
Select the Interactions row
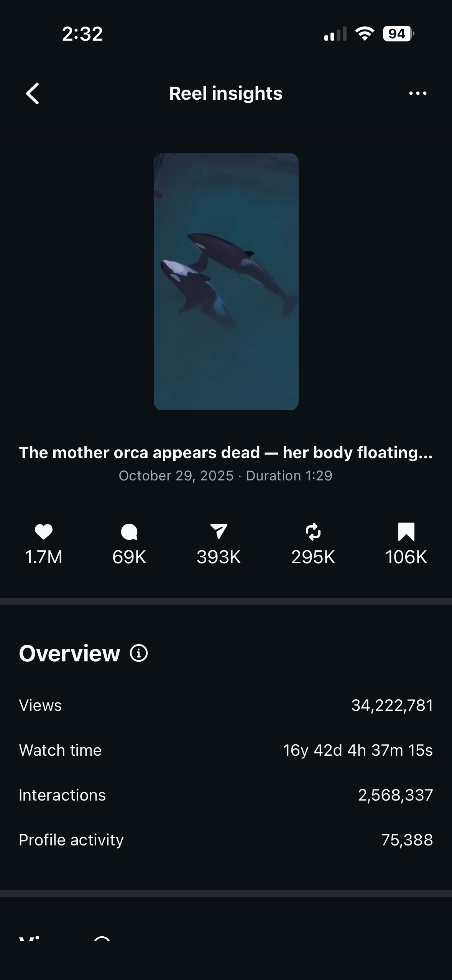tap(226, 795)
